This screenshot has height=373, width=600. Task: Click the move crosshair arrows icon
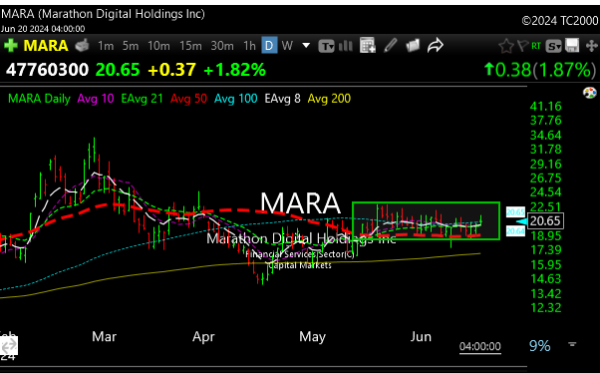pos(592,46)
